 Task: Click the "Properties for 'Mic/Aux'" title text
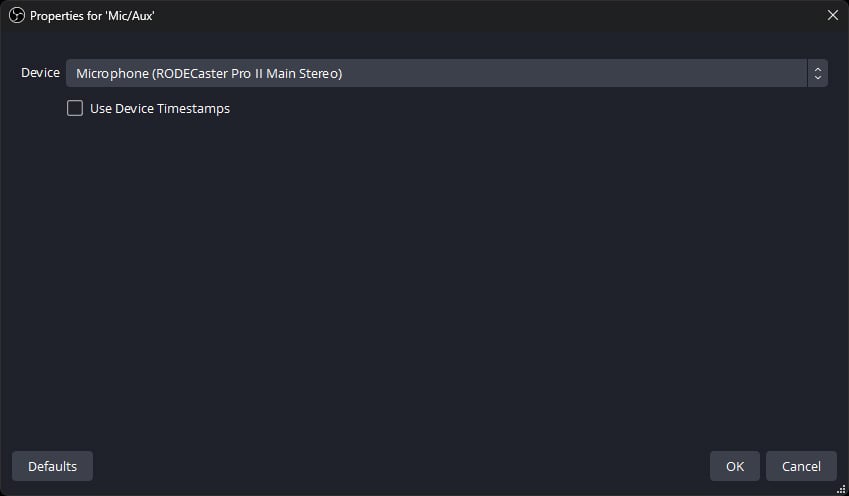92,16
